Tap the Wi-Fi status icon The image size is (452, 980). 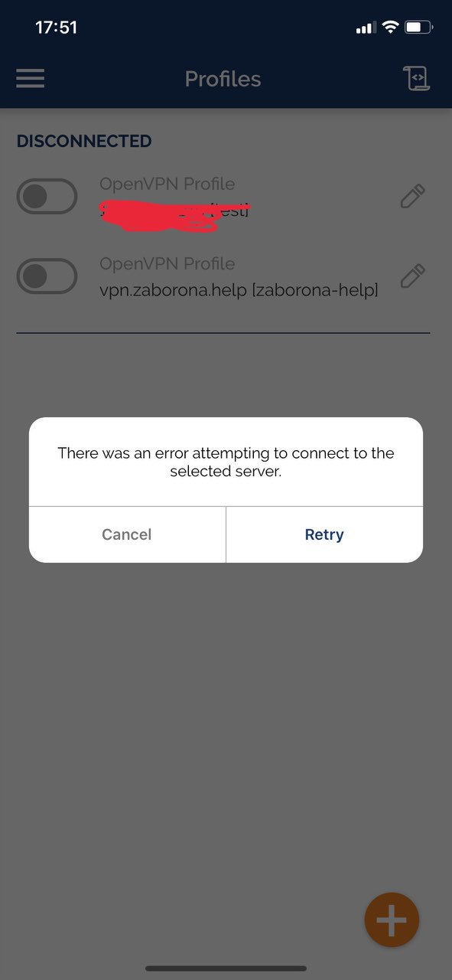pos(390,28)
